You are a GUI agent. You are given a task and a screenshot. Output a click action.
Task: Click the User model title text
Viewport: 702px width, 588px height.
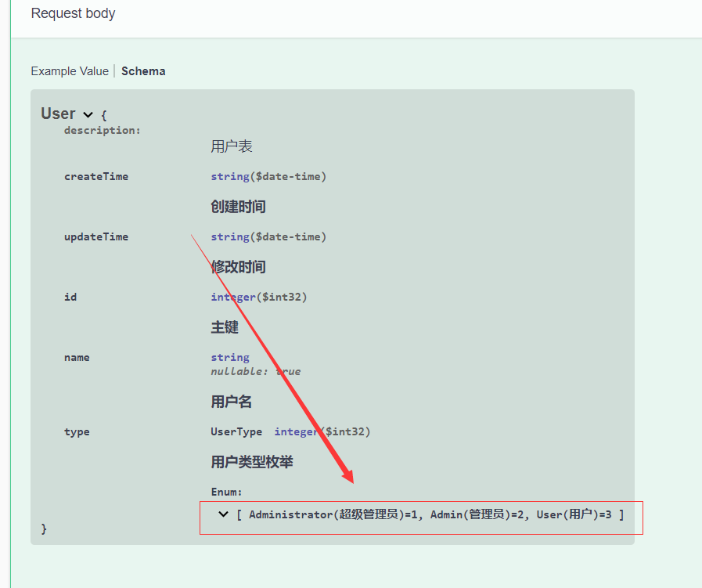(x=58, y=114)
